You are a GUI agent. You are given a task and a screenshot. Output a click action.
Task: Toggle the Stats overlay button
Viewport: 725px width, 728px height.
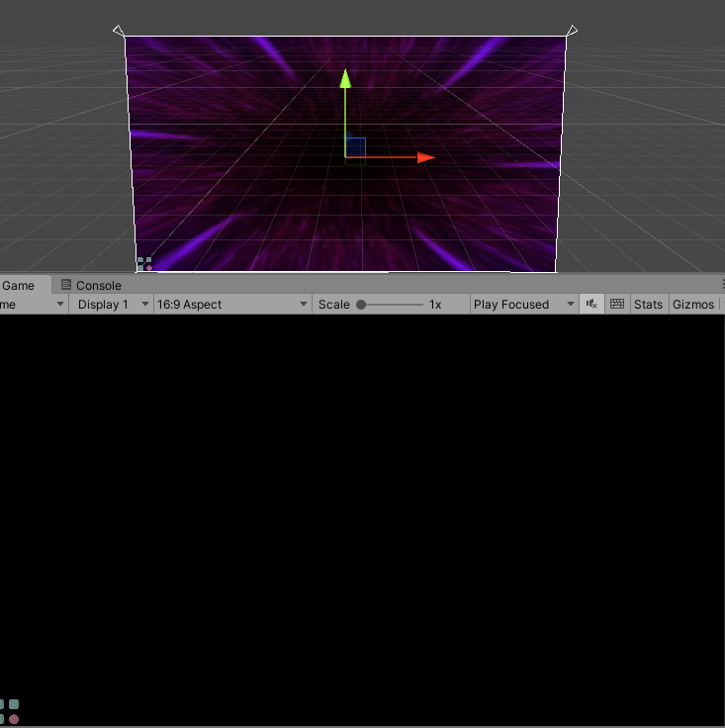click(x=649, y=305)
